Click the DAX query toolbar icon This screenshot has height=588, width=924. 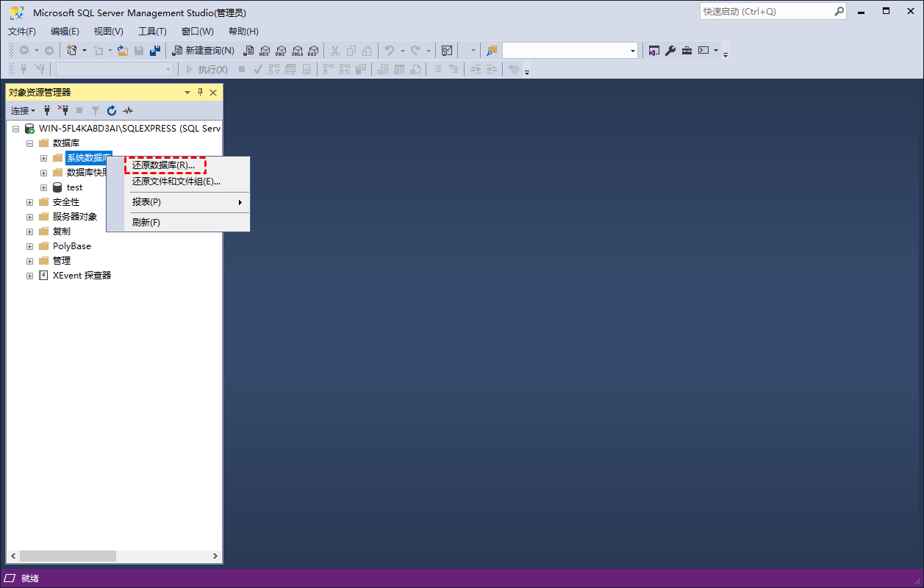pos(313,51)
